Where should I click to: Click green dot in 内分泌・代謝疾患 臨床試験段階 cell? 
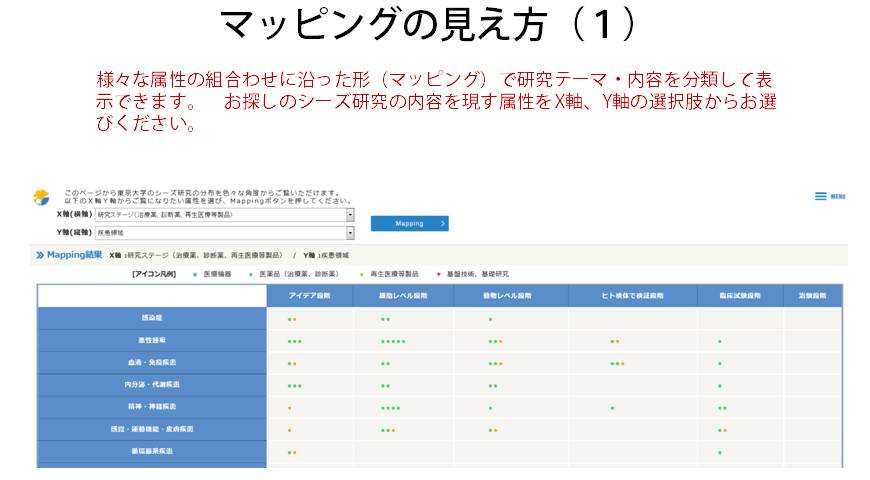pyautogui.click(x=719, y=386)
